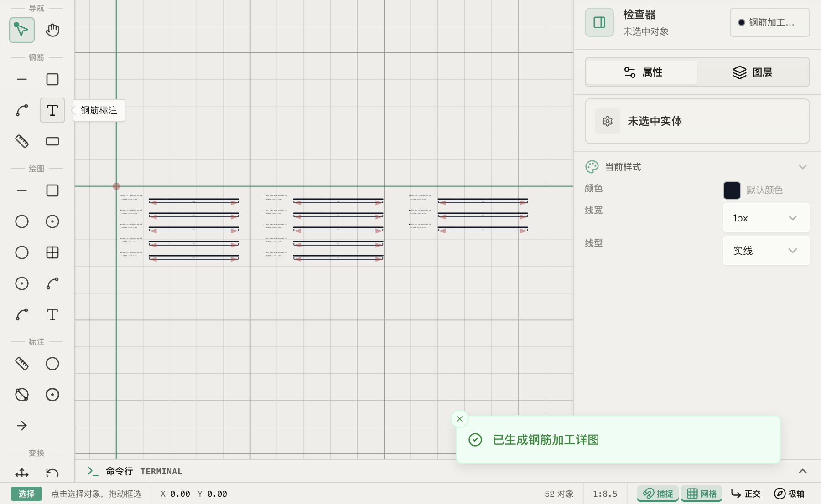This screenshot has width=821, height=504.
Task: Click the 已生成钢筋加工详图 message text
Action: point(546,440)
